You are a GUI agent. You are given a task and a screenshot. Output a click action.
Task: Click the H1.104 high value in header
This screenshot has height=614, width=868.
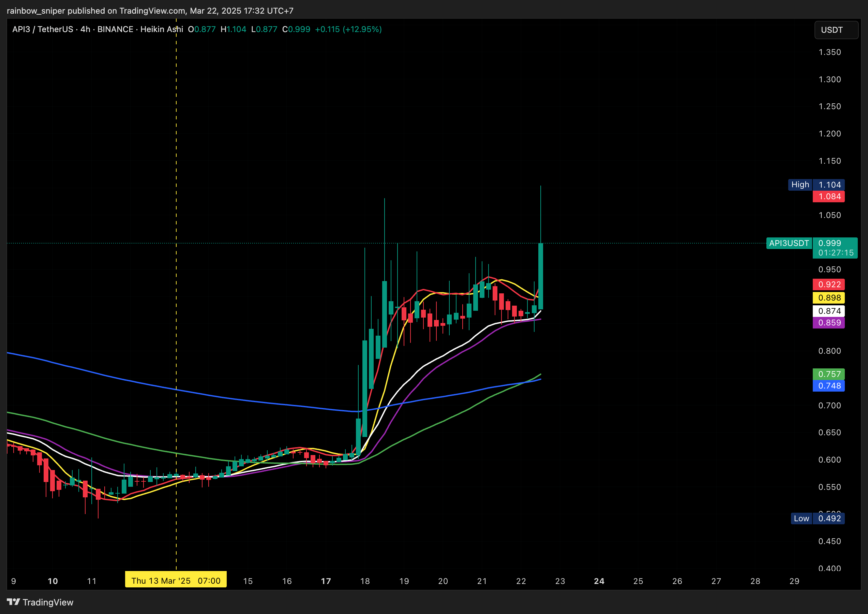point(233,29)
